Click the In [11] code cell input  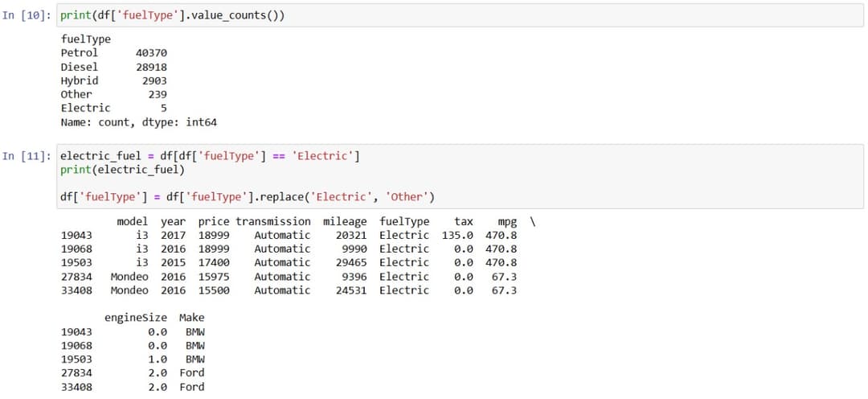460,177
